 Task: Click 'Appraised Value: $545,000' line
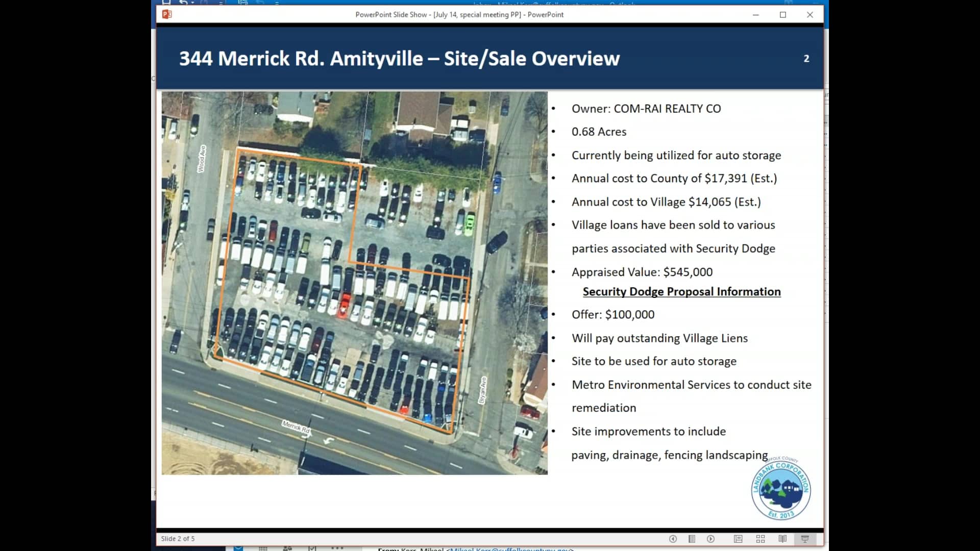[642, 272]
